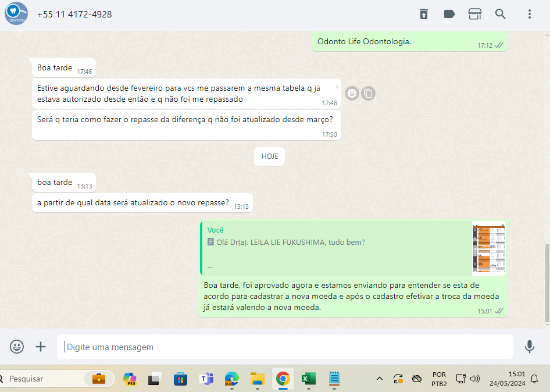Viewport: 550px width, 392px height.
Task: Open File Explorer from taskbar
Action: tap(258, 379)
